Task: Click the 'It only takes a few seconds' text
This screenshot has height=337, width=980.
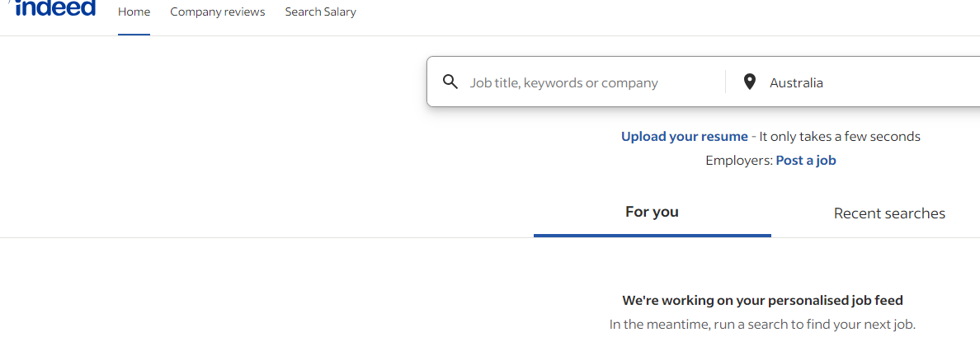Action: (840, 137)
